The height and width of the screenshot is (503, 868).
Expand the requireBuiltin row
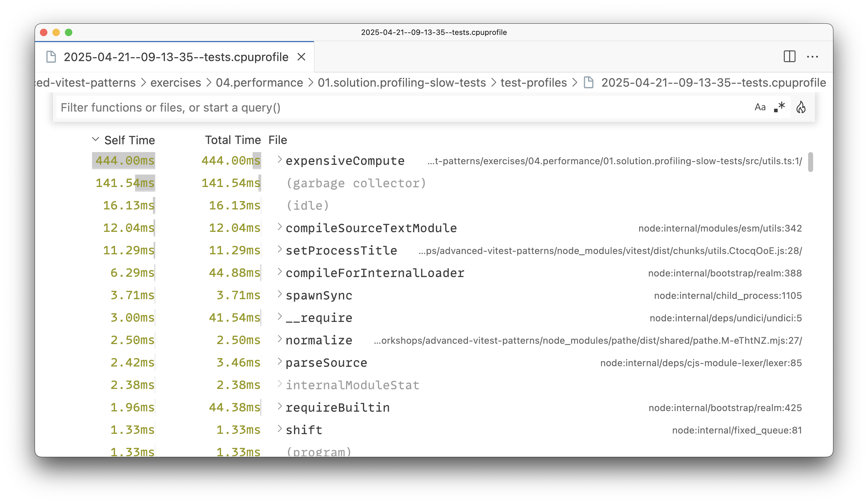pos(280,407)
